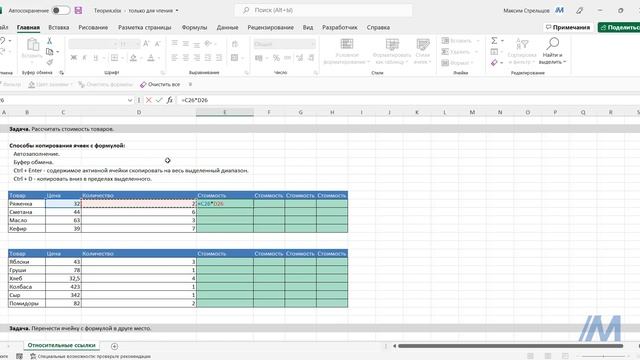Click the Increase Font Size icon
This screenshot has height=360, width=640.
146,44
